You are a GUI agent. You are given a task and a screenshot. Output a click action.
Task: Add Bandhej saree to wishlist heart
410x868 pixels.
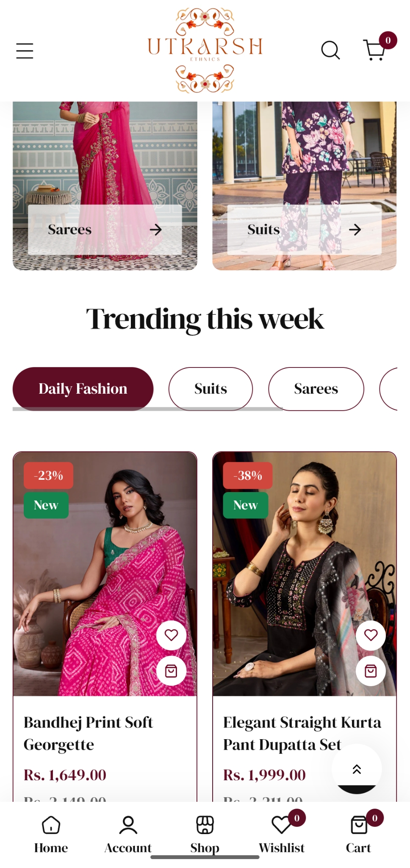pos(171,635)
